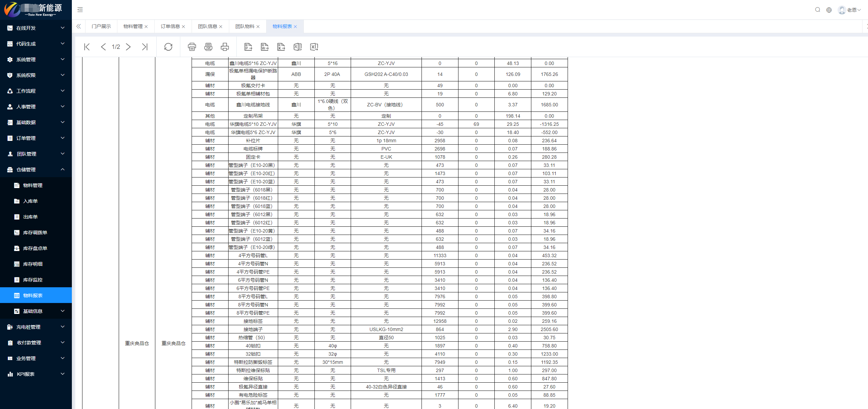This screenshot has width=868, height=409.
Task: Expand KPI报表 menu
Action: (36, 374)
